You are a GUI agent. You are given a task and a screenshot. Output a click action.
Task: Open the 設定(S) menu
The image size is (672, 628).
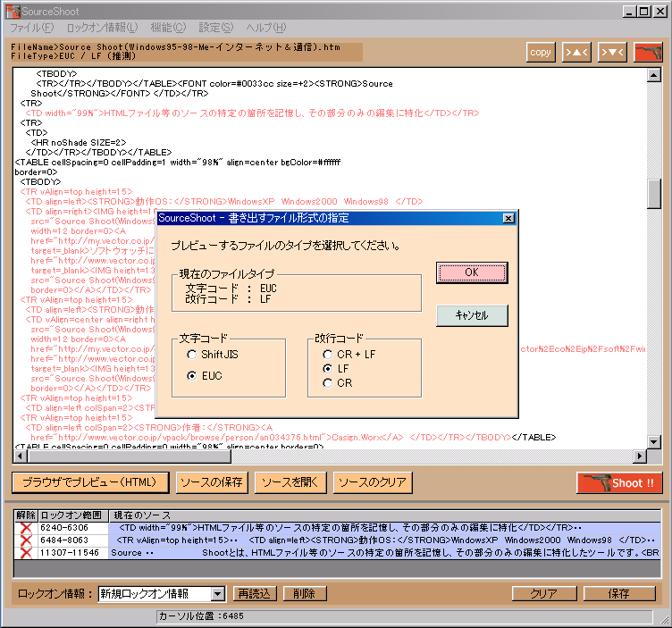click(x=215, y=28)
